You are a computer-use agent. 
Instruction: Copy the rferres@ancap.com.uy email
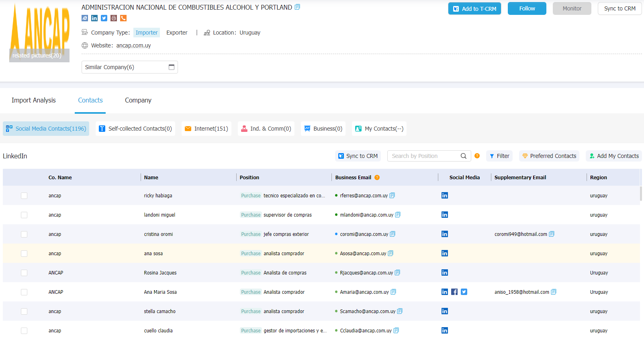(x=392, y=195)
